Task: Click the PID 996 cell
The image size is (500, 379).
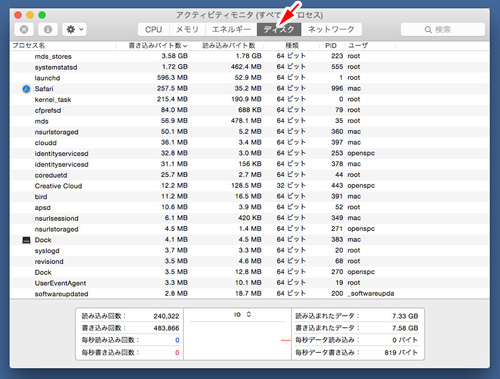Action: (x=337, y=88)
